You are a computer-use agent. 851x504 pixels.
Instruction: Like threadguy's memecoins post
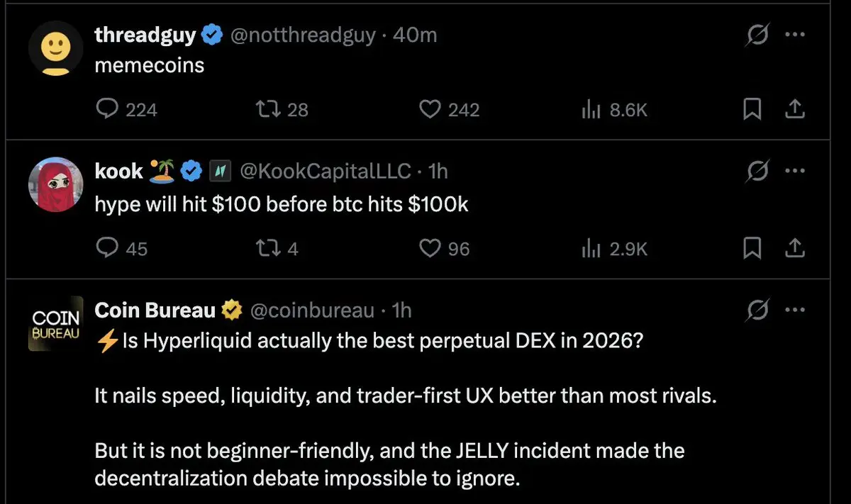pyautogui.click(x=430, y=109)
